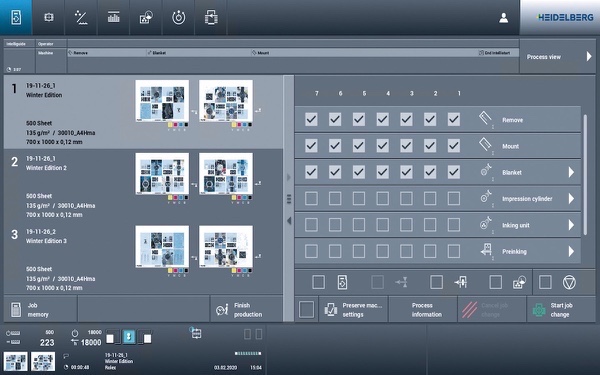The image size is (600, 375).
Task: Click the Mount plate icon in its row
Action: pos(486,145)
